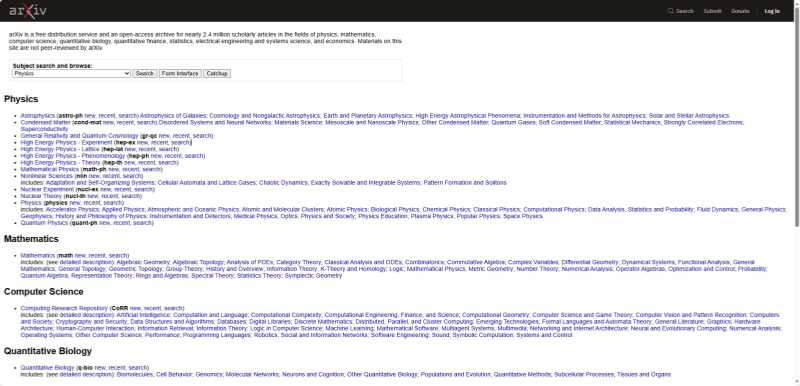
Task: Open the Machine Learning link
Action: [349, 328]
